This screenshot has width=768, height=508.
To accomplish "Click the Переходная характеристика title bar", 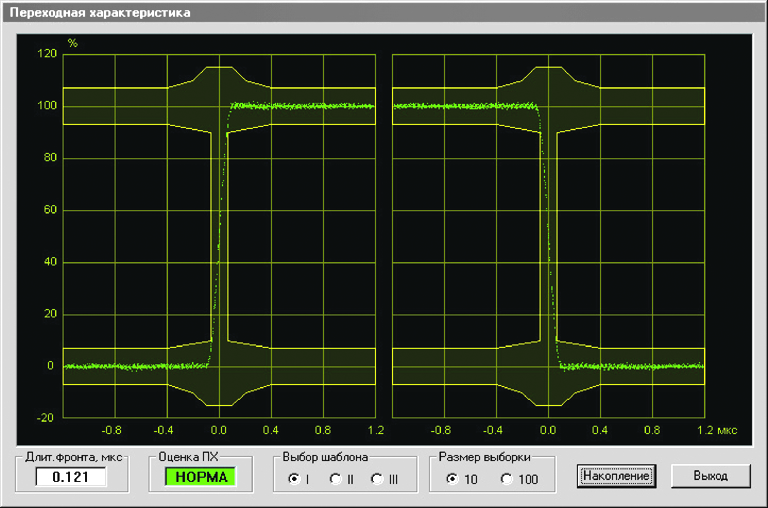I will [x=384, y=12].
